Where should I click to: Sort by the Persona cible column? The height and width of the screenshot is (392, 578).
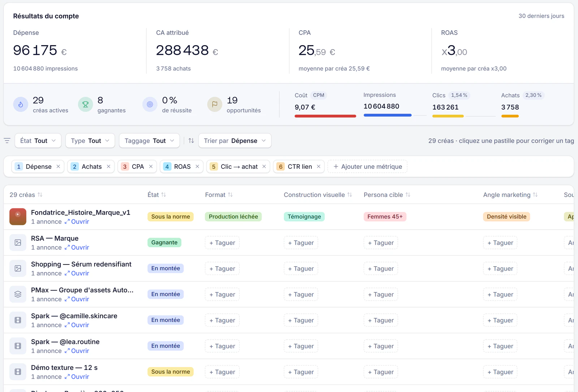click(387, 195)
